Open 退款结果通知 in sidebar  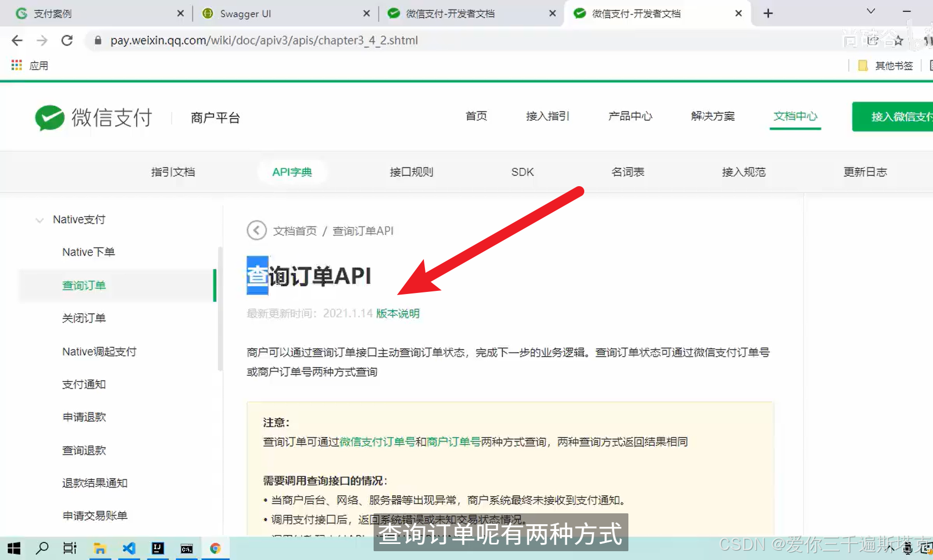[95, 483]
